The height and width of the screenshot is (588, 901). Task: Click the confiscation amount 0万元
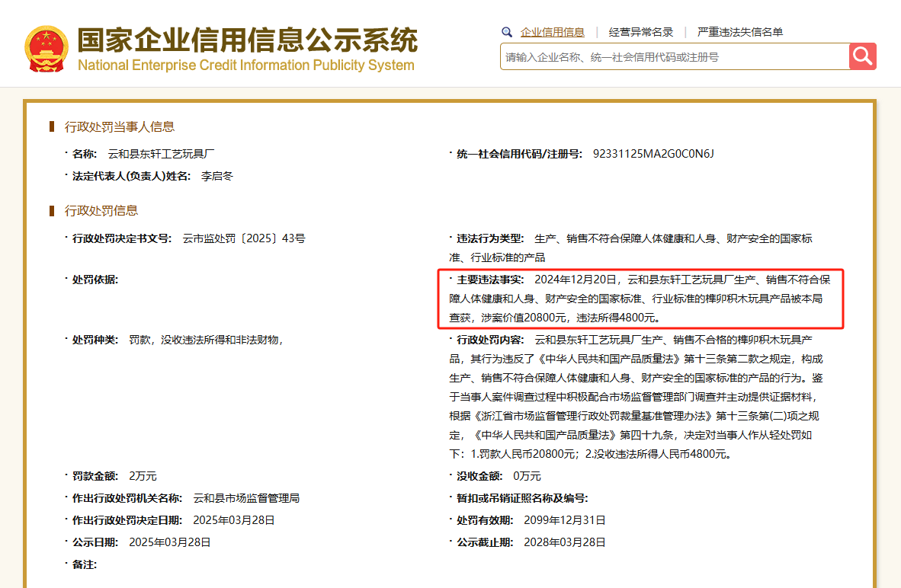tap(527, 476)
